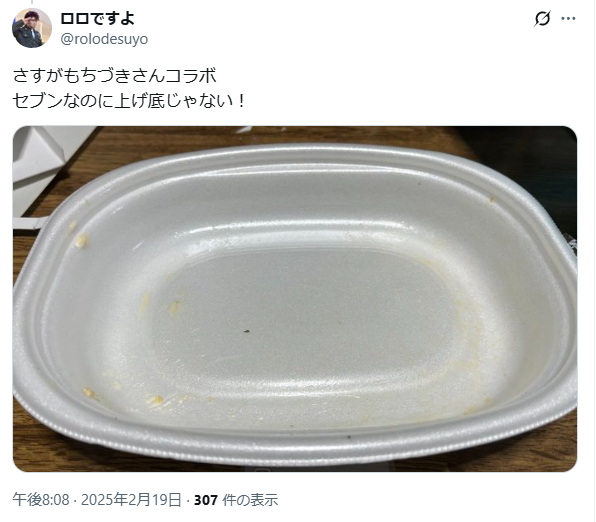Click the 2025年2月19日 post date
This screenshot has width=596, height=522.
coord(131,500)
